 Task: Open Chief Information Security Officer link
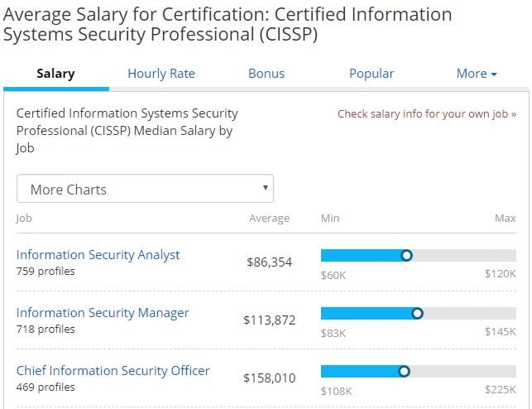point(113,371)
